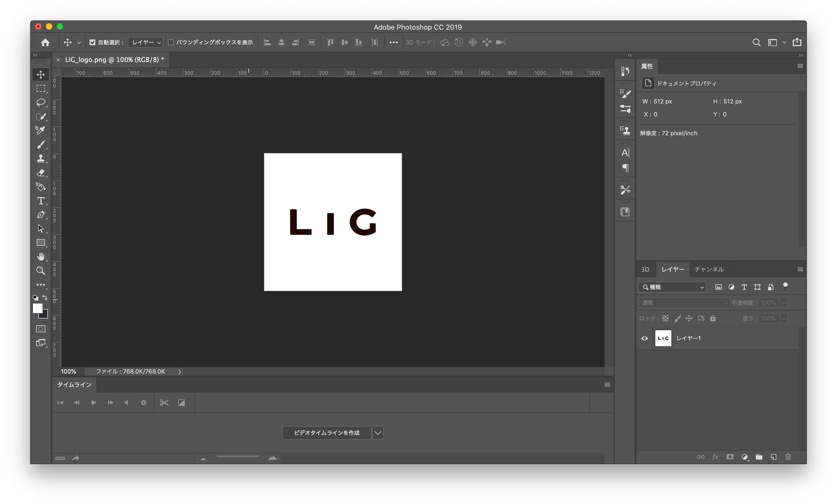The width and height of the screenshot is (837, 504).
Task: Expand the Move tool preset chevron
Action: (79, 43)
